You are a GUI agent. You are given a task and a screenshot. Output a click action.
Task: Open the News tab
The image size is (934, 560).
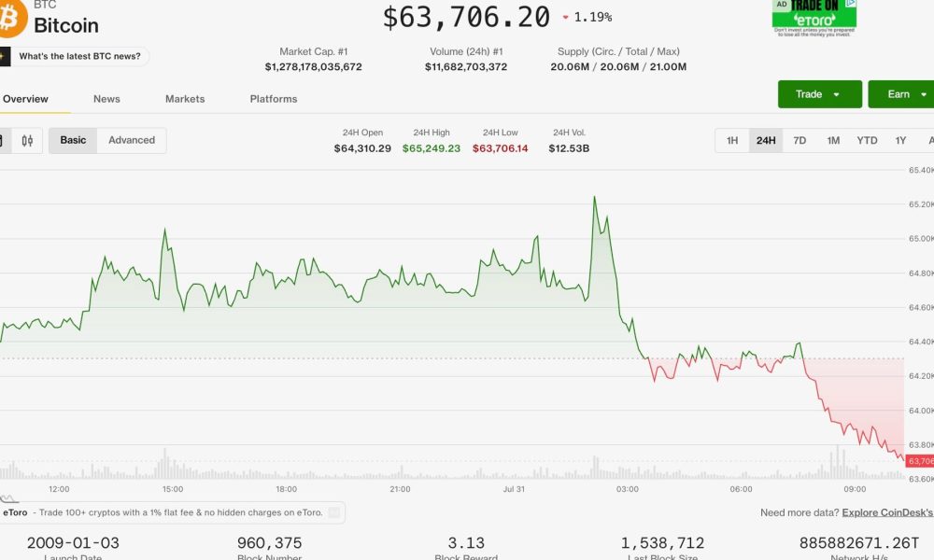[106, 99]
